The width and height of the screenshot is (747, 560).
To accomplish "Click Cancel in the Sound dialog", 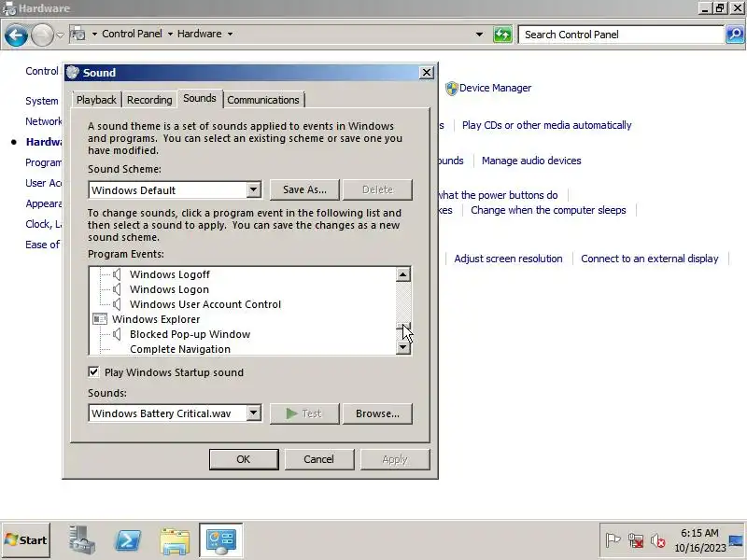I will [x=318, y=459].
